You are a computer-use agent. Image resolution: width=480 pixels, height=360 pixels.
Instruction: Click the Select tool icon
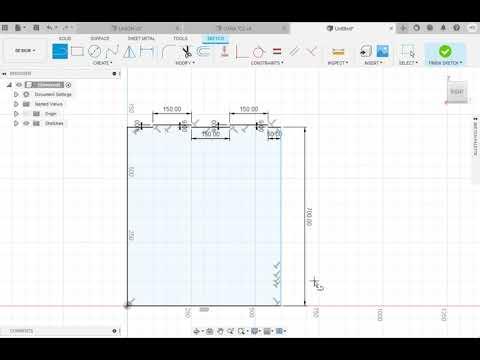click(x=408, y=52)
